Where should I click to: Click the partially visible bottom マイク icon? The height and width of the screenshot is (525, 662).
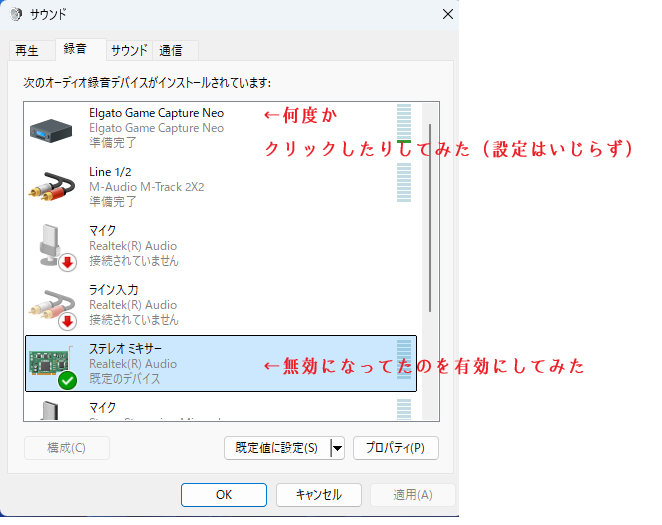click(50, 410)
